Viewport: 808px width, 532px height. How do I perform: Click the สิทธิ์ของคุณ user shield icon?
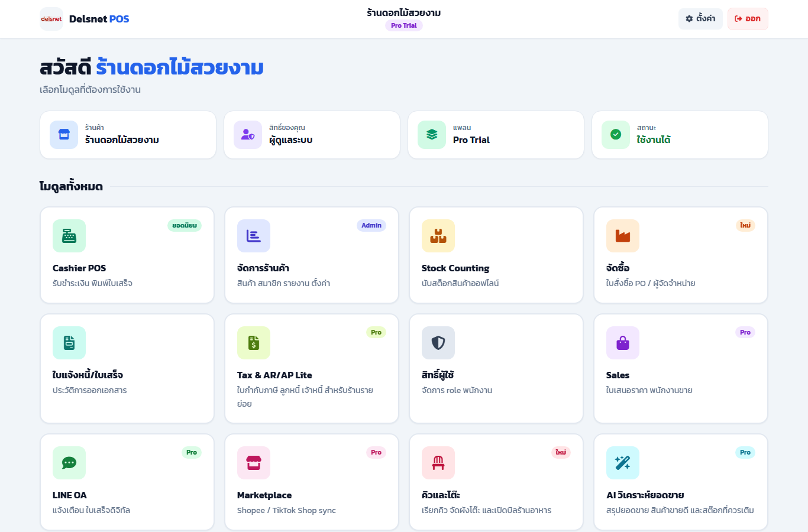(248, 135)
